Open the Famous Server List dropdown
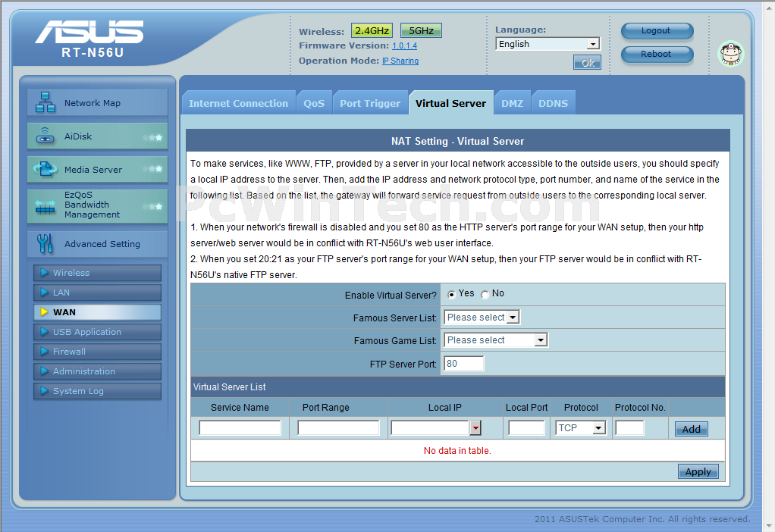 tap(482, 317)
